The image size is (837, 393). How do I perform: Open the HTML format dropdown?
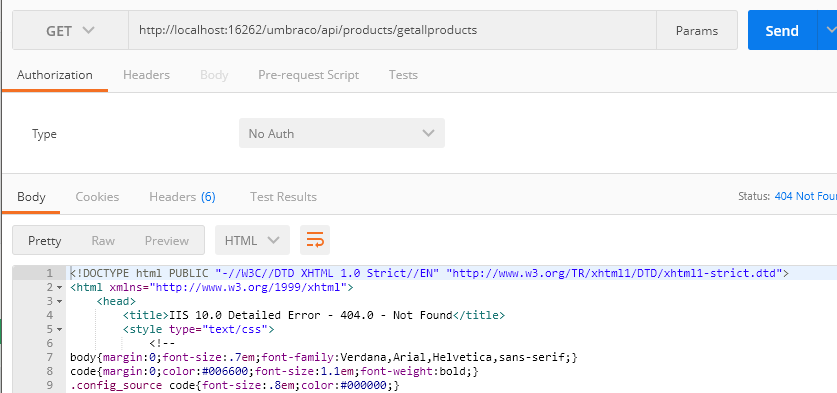point(252,240)
